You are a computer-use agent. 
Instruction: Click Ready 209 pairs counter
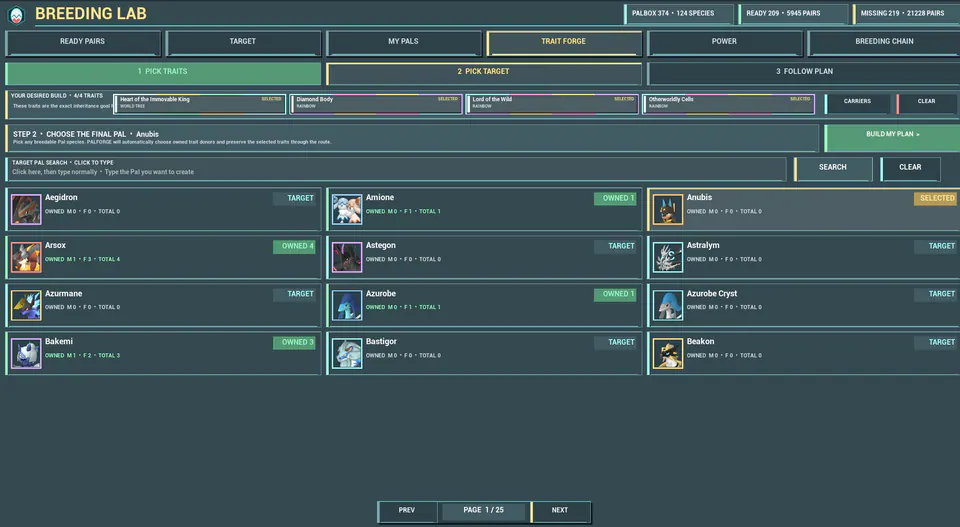tap(792, 13)
